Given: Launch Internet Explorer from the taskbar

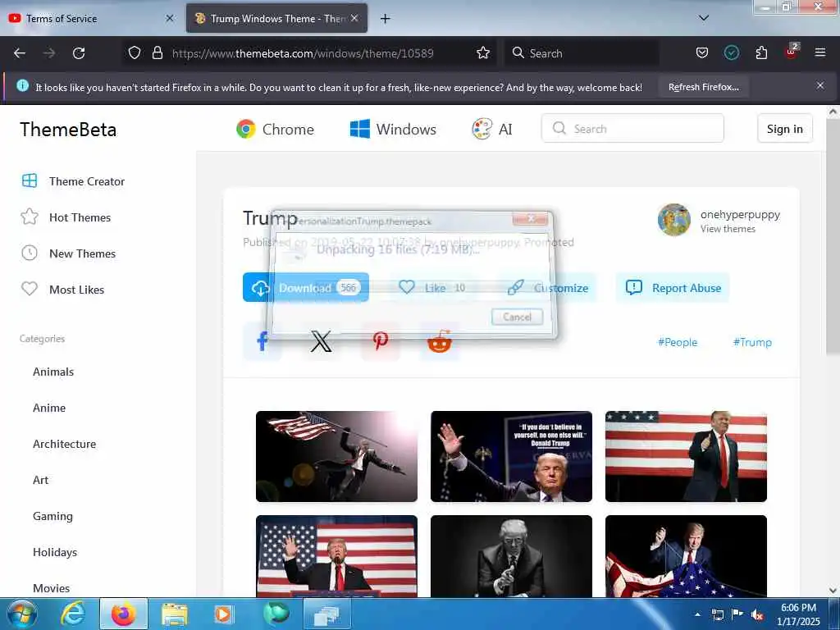Looking at the screenshot, I should coord(72,614).
